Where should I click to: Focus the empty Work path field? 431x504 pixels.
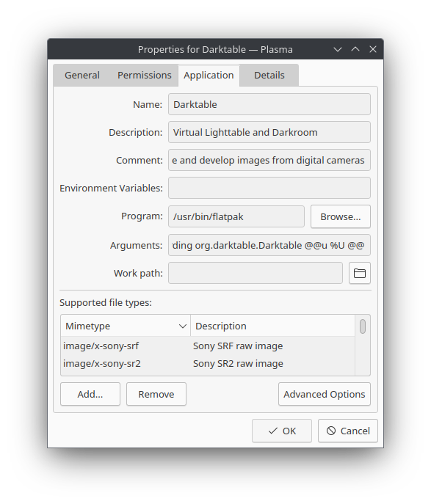pyautogui.click(x=256, y=273)
